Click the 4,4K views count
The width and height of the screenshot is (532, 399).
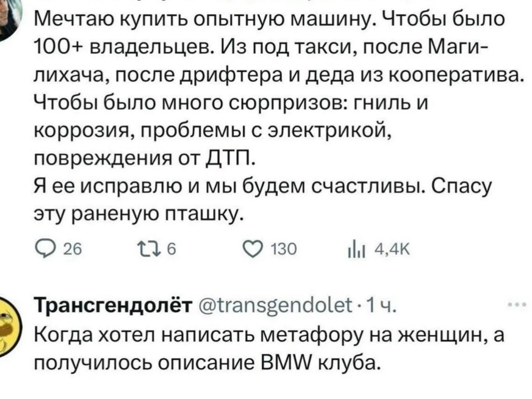point(386,249)
